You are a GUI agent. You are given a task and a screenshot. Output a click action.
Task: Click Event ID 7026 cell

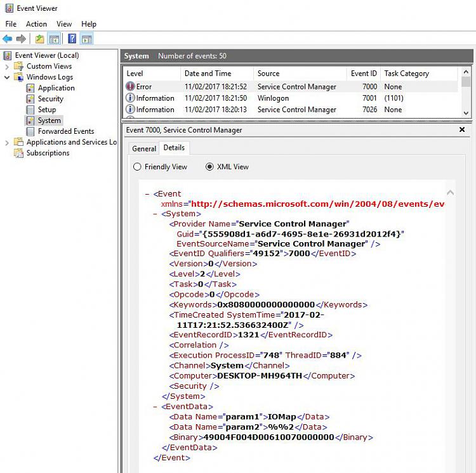tap(370, 109)
